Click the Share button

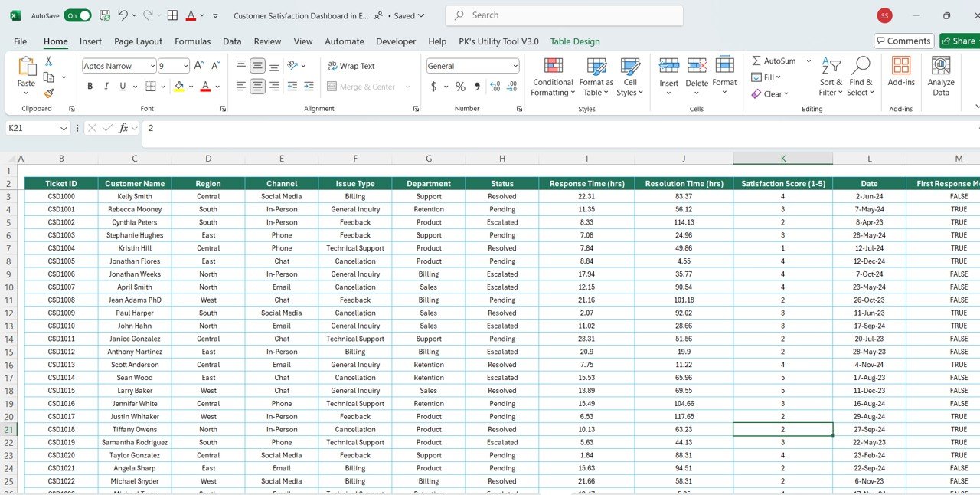(x=959, y=41)
